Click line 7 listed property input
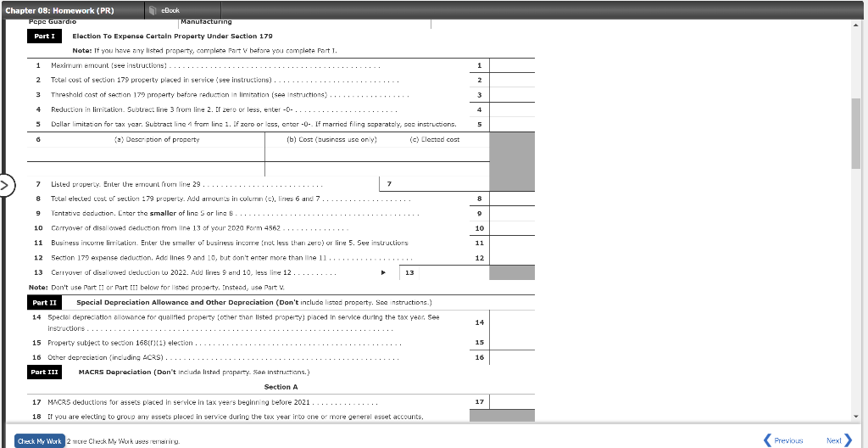Image resolution: width=868 pixels, height=448 pixels. click(444, 184)
